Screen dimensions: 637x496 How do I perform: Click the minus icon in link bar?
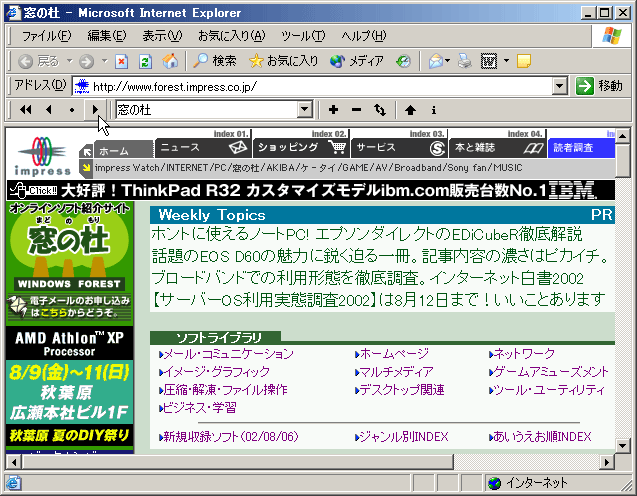coord(356,110)
